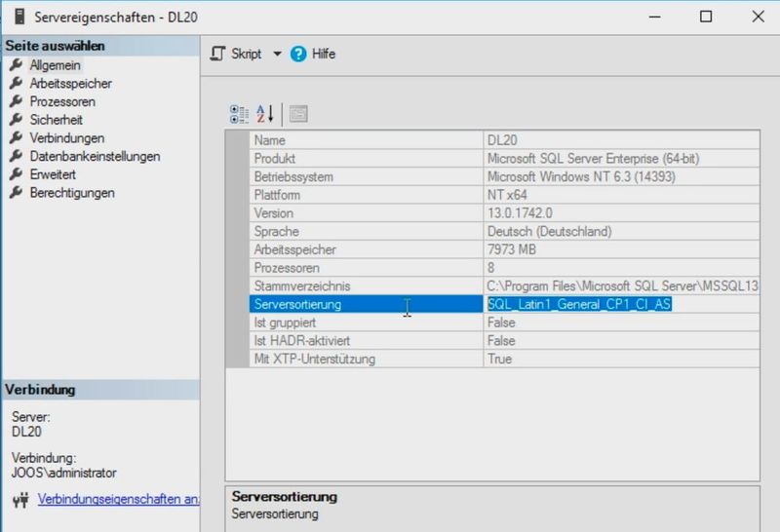Select the Ist gruppiert property row

[x=504, y=323]
